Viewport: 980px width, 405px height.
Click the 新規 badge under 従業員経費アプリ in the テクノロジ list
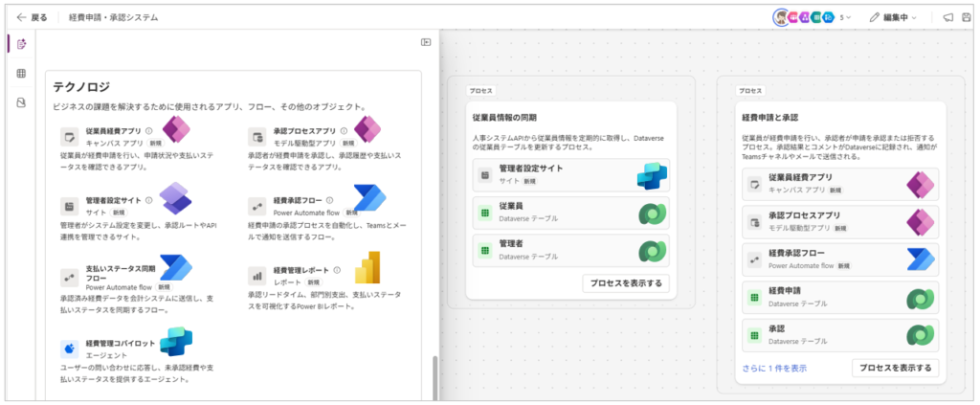click(x=154, y=143)
